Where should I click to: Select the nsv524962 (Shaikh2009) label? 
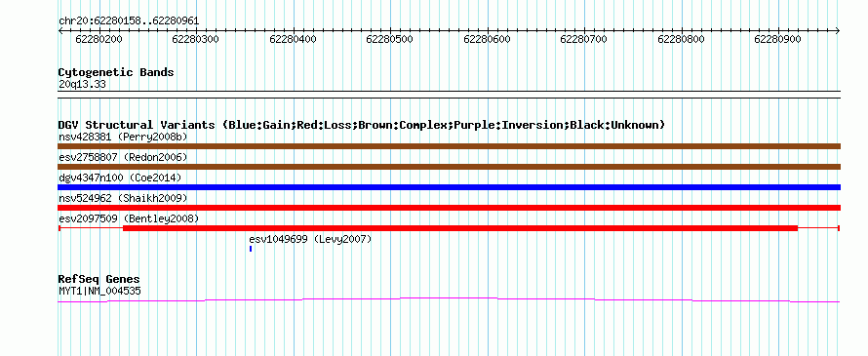coord(123,198)
